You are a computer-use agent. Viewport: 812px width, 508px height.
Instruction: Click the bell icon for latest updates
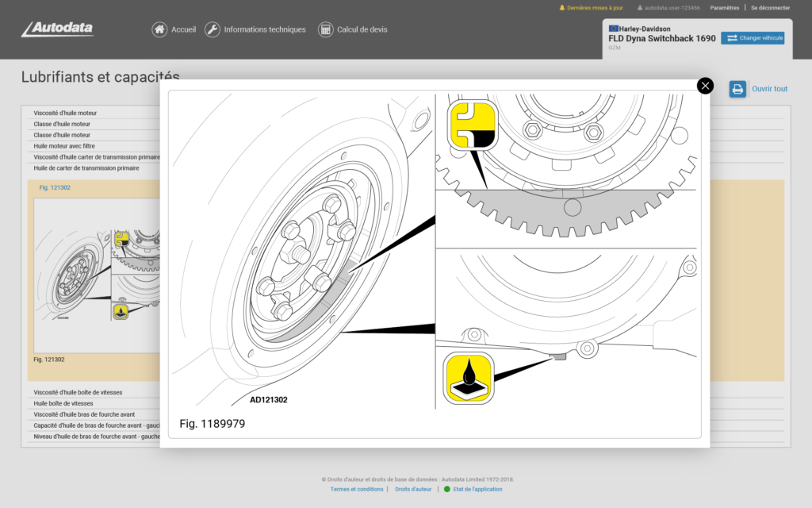[562, 8]
